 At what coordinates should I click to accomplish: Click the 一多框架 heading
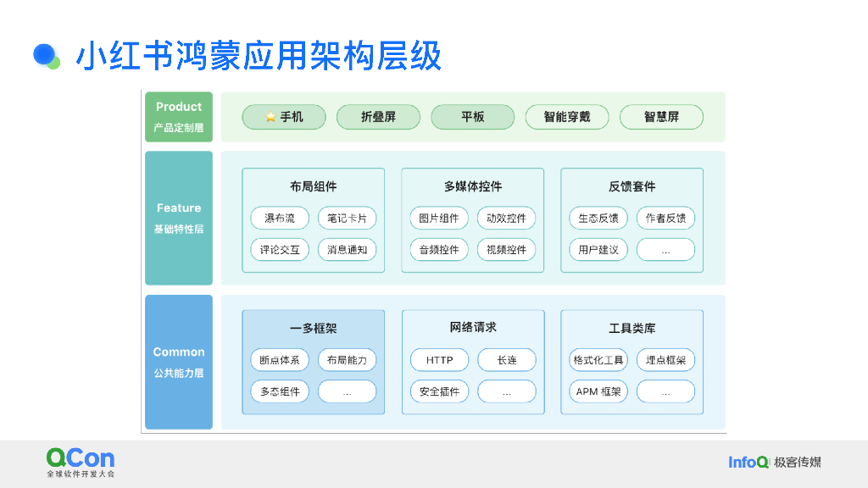click(x=314, y=328)
